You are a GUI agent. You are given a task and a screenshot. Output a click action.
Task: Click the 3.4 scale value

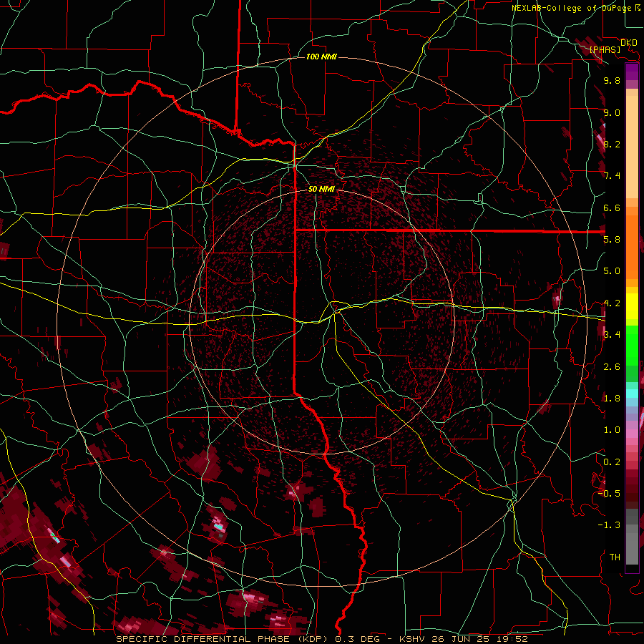tap(612, 335)
